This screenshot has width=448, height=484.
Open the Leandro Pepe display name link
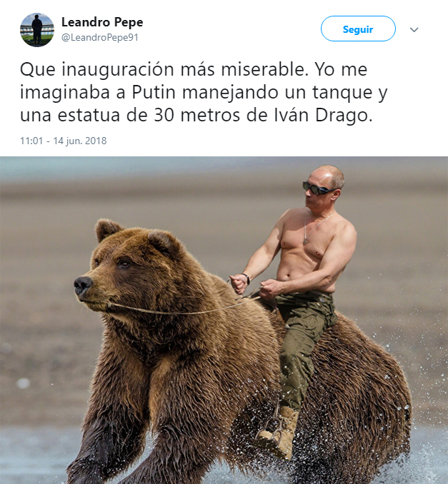coord(102,22)
